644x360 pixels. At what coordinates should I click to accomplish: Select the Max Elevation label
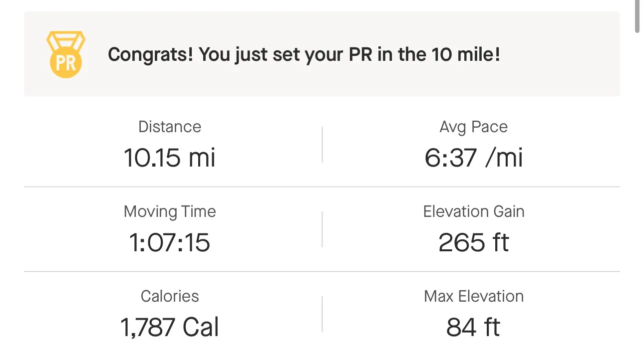point(473,296)
